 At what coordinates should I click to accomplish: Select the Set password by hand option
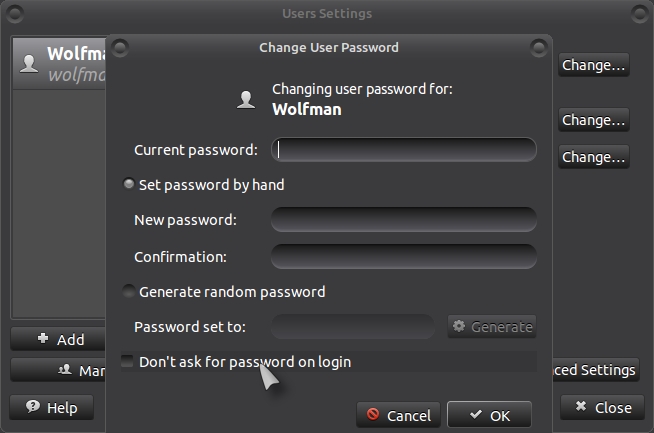tap(129, 184)
